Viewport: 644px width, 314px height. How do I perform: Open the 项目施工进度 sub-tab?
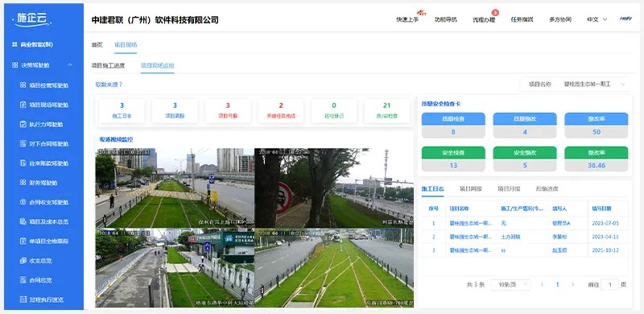point(108,65)
